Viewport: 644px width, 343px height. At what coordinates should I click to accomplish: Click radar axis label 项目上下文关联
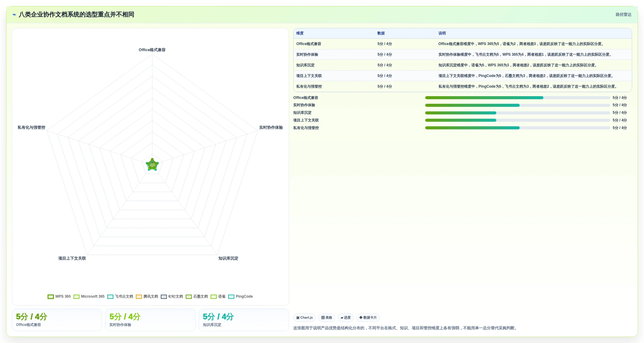point(72,258)
